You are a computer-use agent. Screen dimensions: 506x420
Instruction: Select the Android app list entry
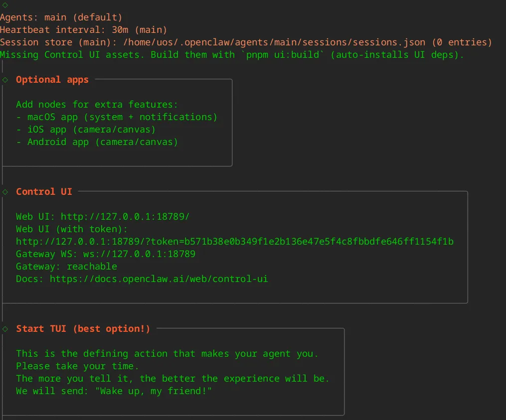(x=97, y=142)
